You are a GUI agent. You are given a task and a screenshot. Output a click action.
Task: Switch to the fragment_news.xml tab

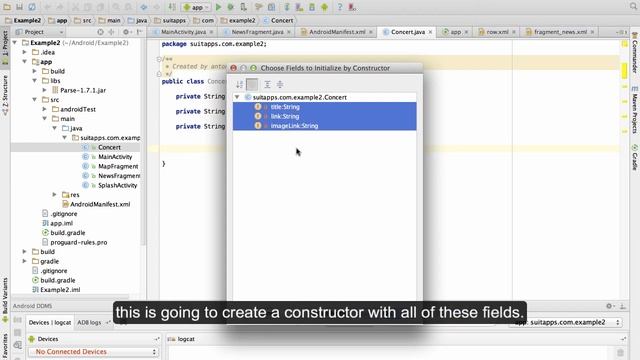pyautogui.click(x=560, y=32)
